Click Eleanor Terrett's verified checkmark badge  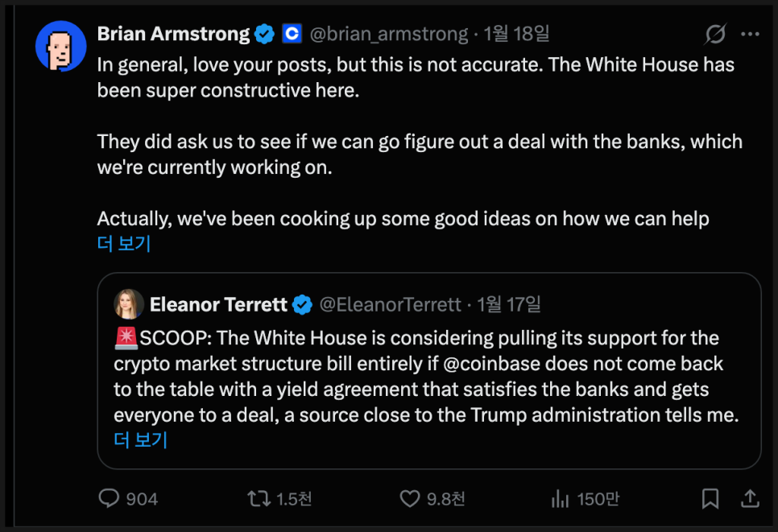pos(302,304)
